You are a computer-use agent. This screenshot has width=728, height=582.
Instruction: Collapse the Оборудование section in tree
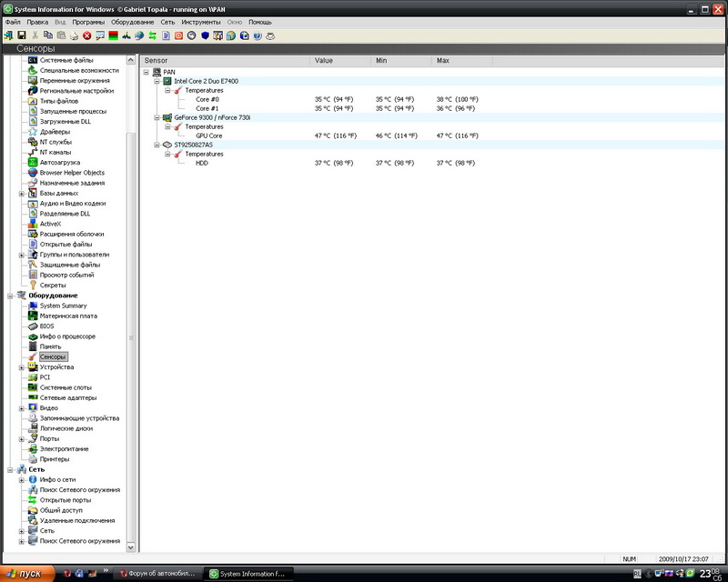click(11, 296)
